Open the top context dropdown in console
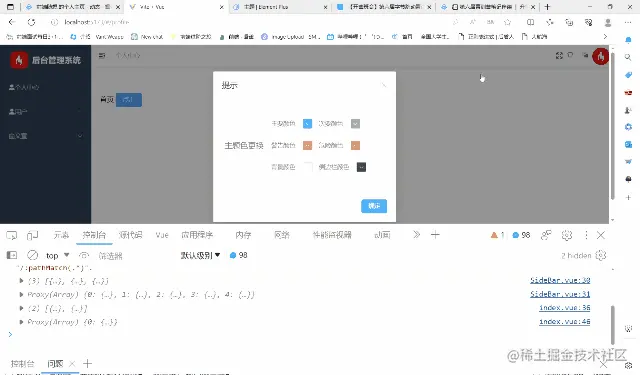 pos(58,255)
